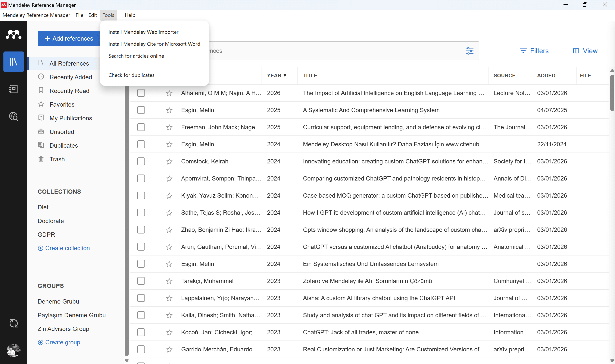Click Create group link
This screenshot has height=364, width=615.
[x=59, y=342]
